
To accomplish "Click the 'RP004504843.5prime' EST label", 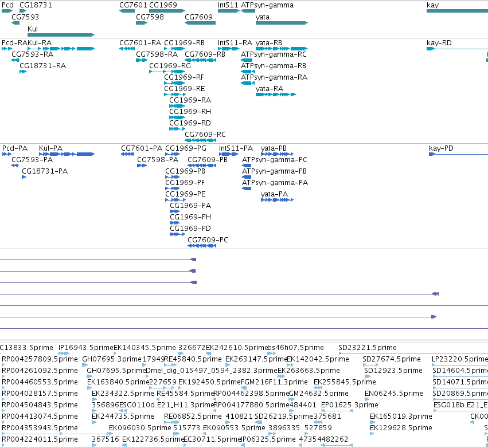I will click(x=40, y=405).
